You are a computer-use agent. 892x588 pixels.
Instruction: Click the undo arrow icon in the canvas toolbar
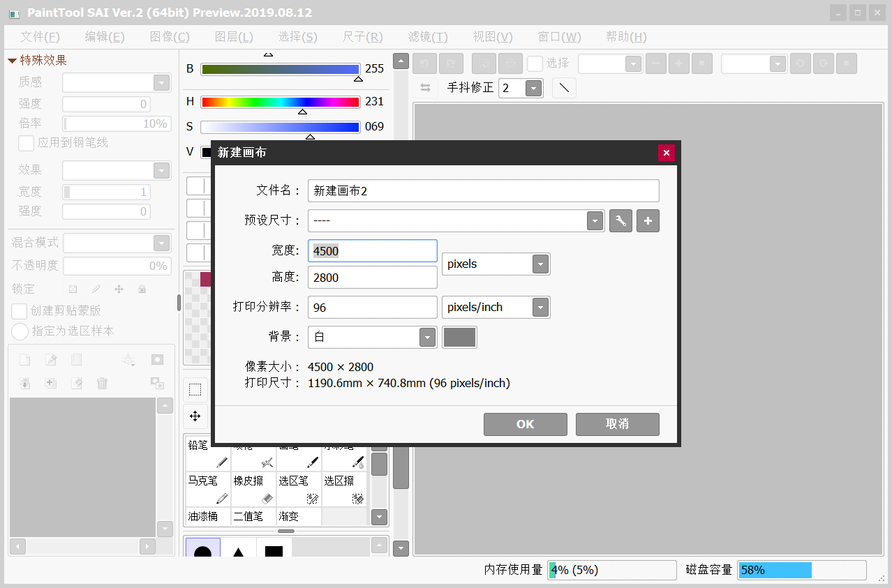tap(424, 63)
